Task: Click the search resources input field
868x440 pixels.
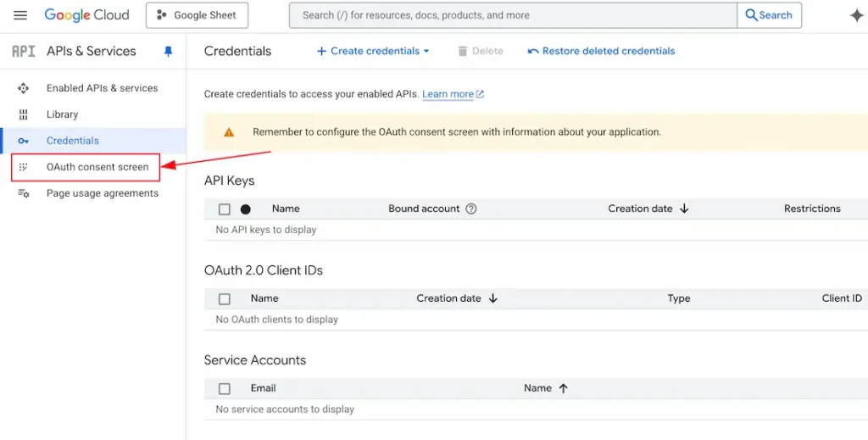Action: (x=512, y=15)
